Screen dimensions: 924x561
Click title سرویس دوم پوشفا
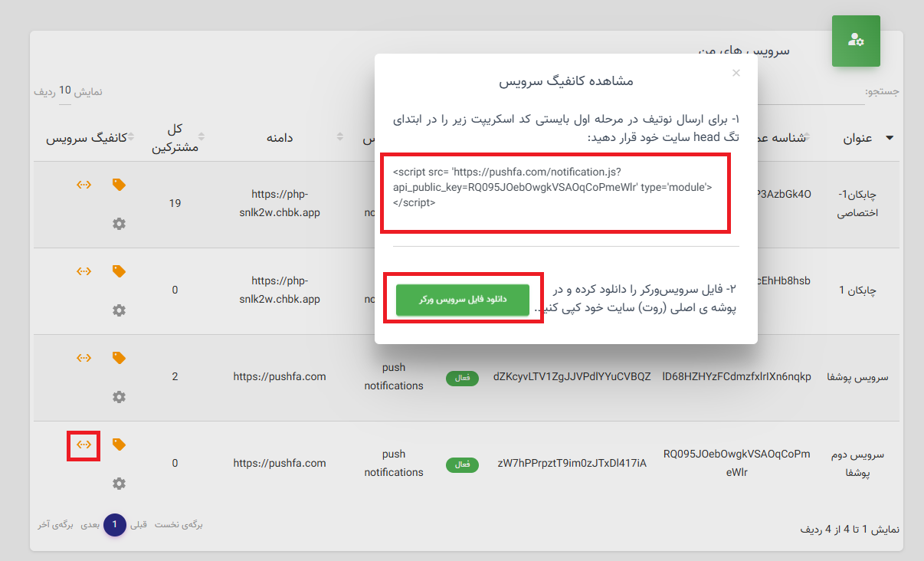(858, 463)
